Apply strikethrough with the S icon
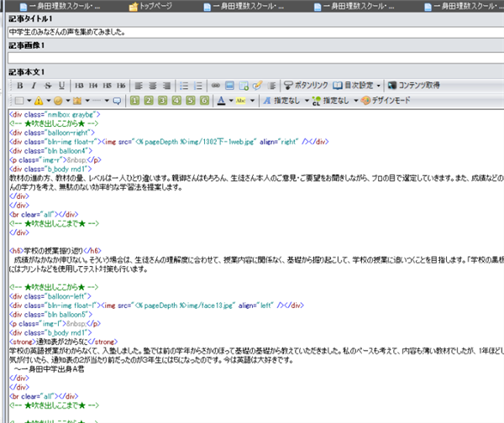This screenshot has width=504, height=423. point(47,86)
